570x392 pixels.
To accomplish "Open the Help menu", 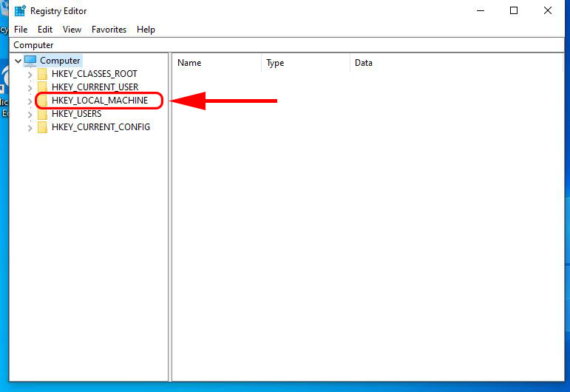I will click(x=146, y=30).
